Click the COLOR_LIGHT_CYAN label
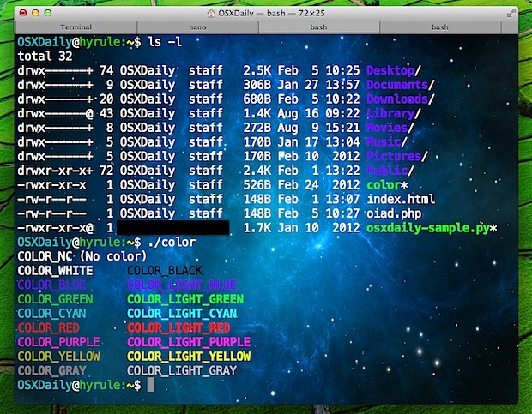 pos(182,314)
